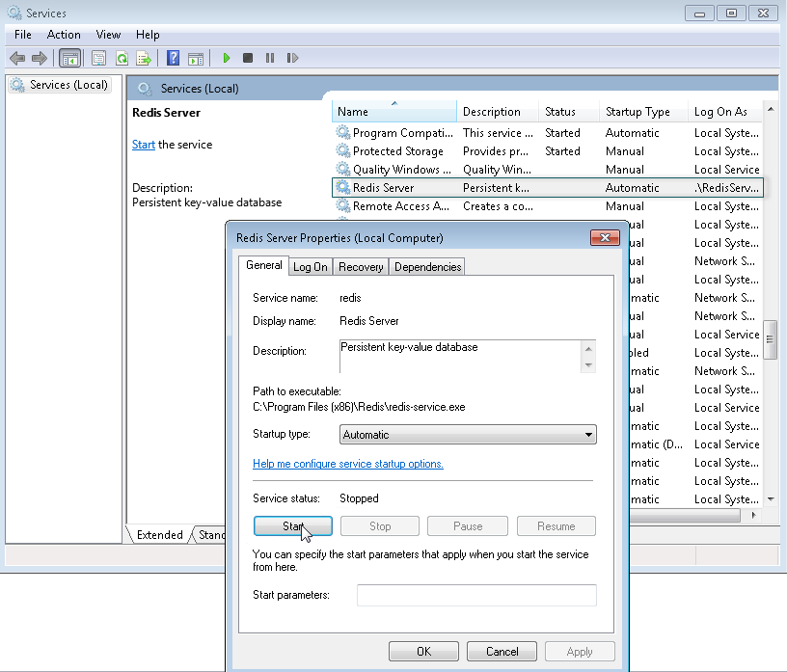Toggle the show/hide console tree icon
787x672 pixels.
click(69, 58)
